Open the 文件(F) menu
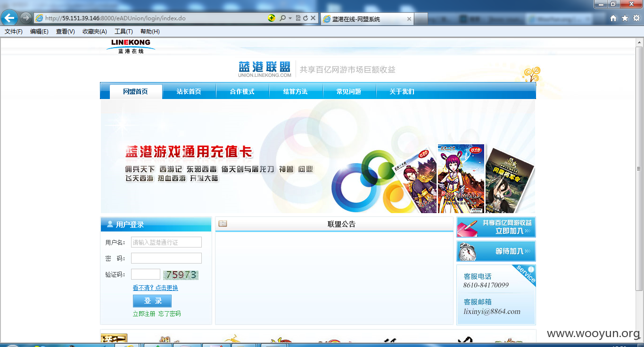This screenshot has width=644, height=347. click(14, 32)
